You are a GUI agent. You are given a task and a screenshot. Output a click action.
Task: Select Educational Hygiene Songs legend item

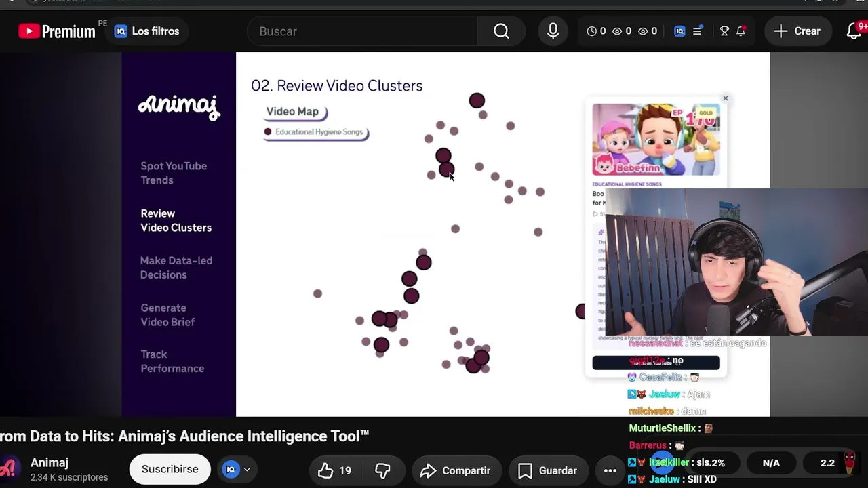[315, 132]
